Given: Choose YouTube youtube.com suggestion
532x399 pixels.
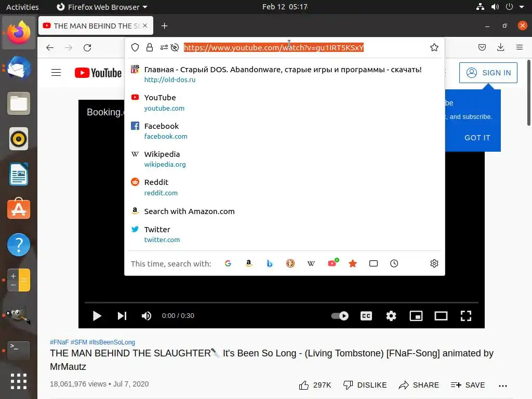Looking at the screenshot, I should (285, 102).
